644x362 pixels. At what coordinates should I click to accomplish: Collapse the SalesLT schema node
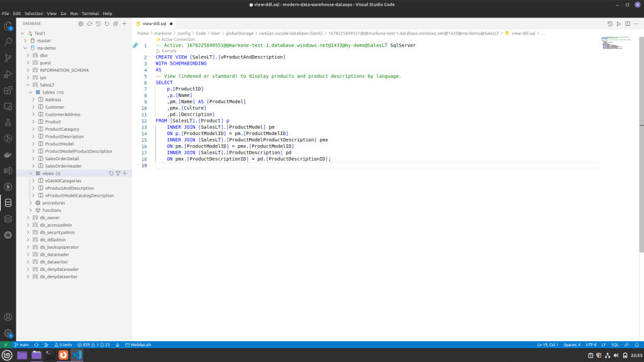[x=28, y=85]
